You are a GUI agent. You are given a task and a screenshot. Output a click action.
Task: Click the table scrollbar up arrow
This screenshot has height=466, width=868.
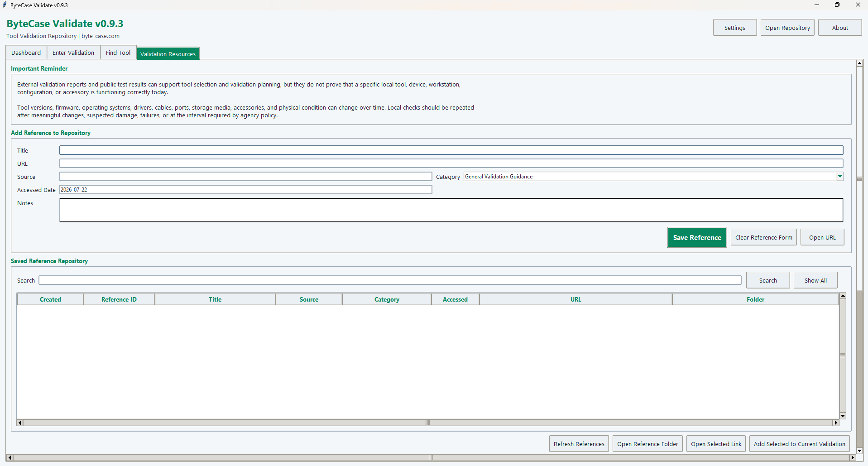(x=843, y=296)
